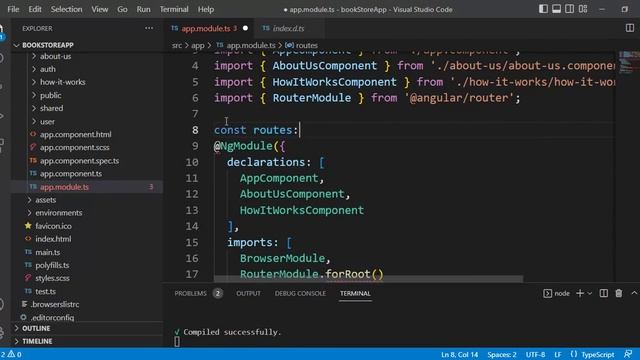Open styles.scss file
Image resolution: width=640 pixels, height=360 pixels.
coord(52,278)
